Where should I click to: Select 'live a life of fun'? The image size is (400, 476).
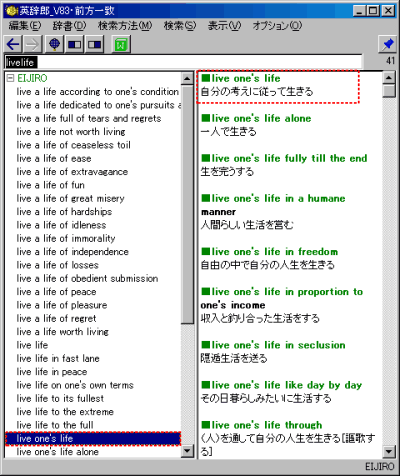tap(50, 185)
